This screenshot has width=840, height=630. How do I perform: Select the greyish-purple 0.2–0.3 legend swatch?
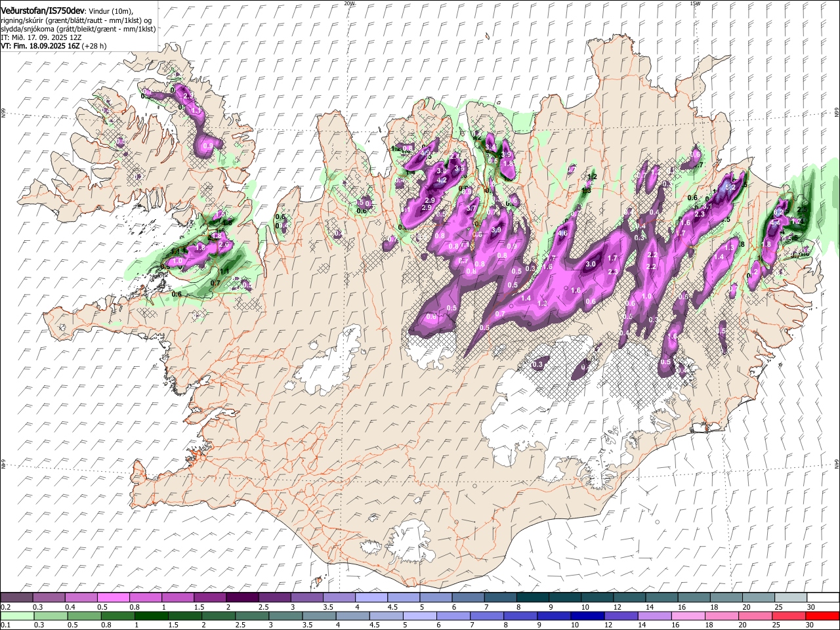pos(16,598)
